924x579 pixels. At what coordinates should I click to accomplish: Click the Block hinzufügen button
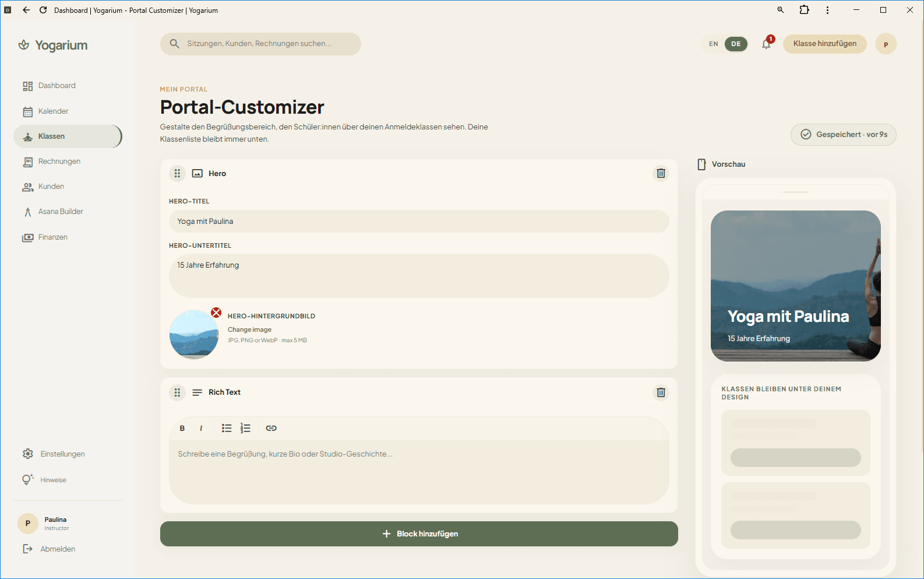pyautogui.click(x=419, y=534)
